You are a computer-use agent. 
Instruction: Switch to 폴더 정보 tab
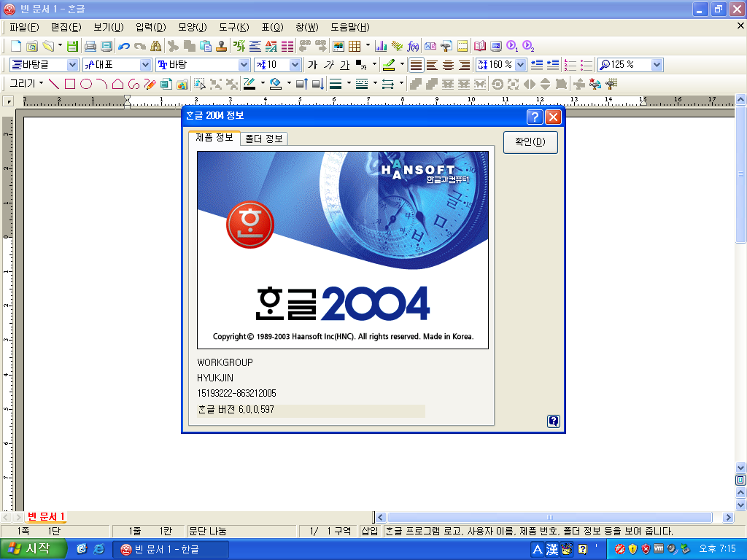[x=264, y=139]
